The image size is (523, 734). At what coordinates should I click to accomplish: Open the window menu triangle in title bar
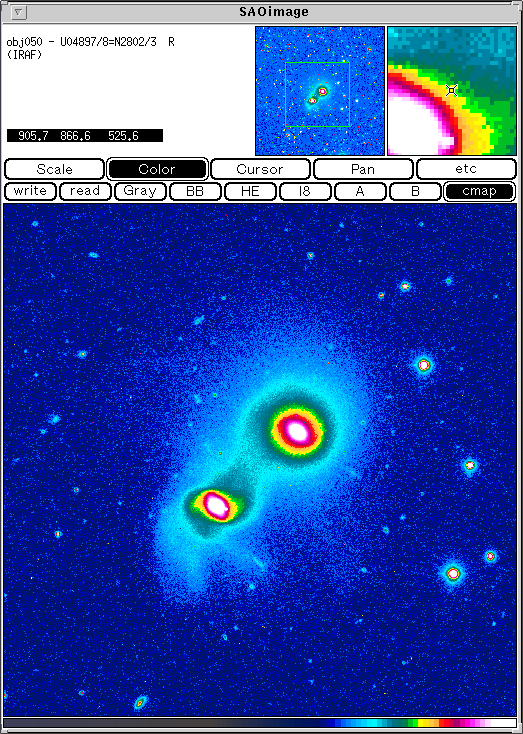(17, 13)
